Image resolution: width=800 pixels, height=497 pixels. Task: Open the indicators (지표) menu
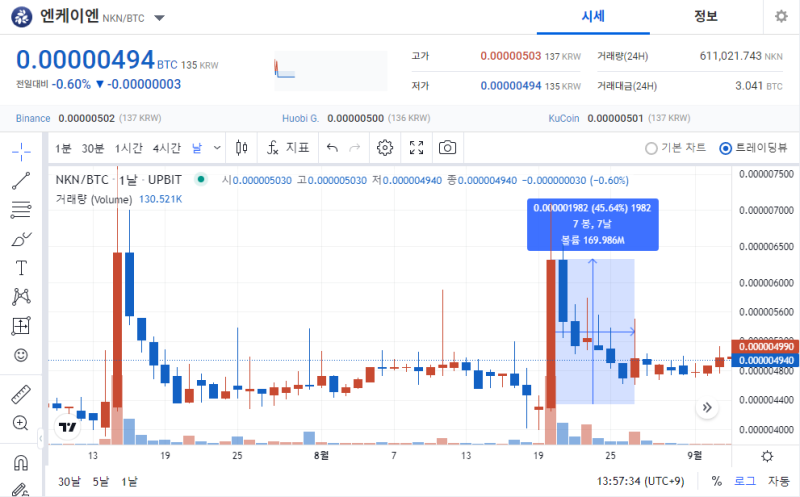(288, 148)
